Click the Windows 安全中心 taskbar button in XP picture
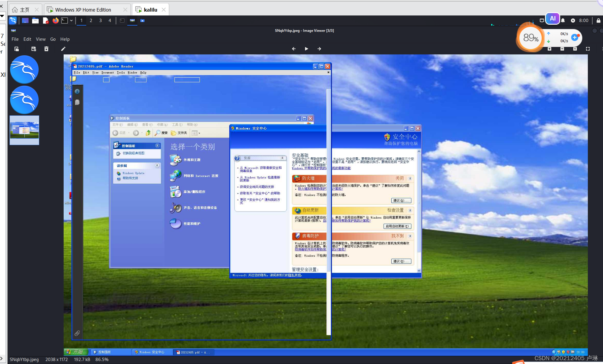Viewport: 603px width, 364px height. (152, 352)
